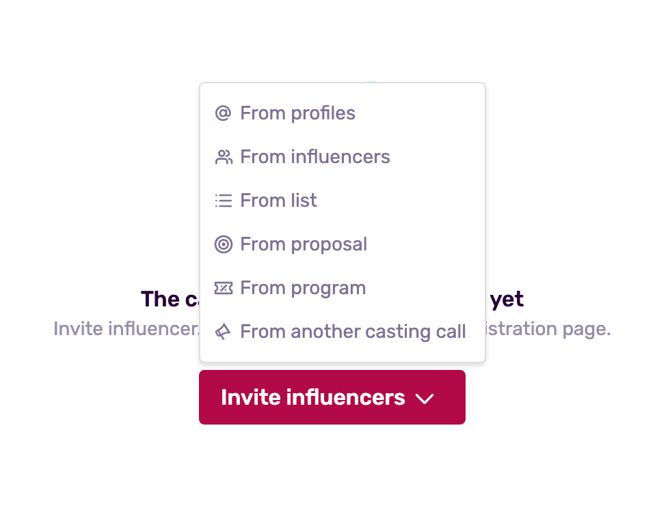The width and height of the screenshot is (670, 516).
Task: Click the "Invite influencer" gray description text
Action: (x=126, y=329)
